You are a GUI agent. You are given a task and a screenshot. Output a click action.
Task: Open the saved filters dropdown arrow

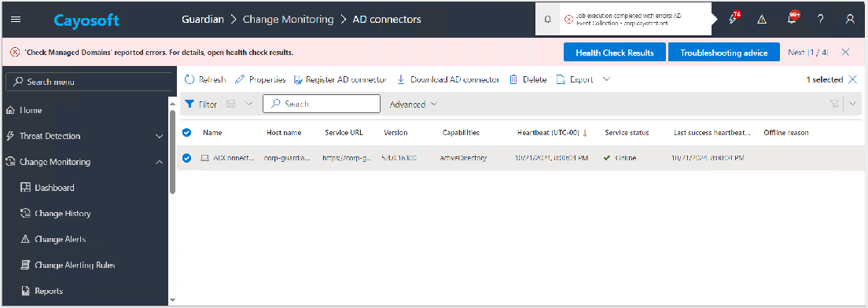tap(249, 104)
